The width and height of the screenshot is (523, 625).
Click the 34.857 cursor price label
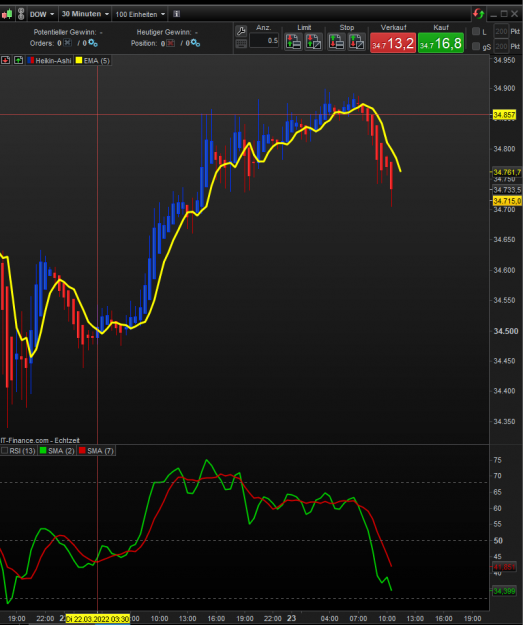504,115
